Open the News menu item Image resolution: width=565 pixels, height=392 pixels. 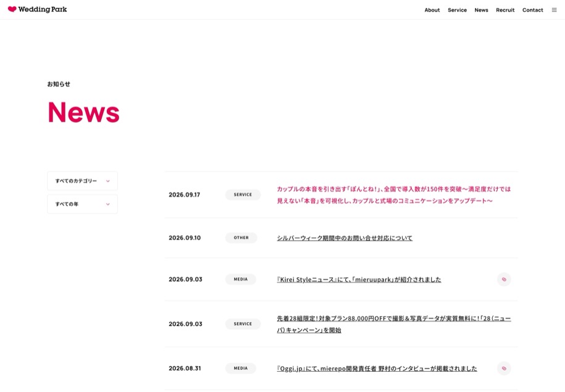tap(481, 10)
